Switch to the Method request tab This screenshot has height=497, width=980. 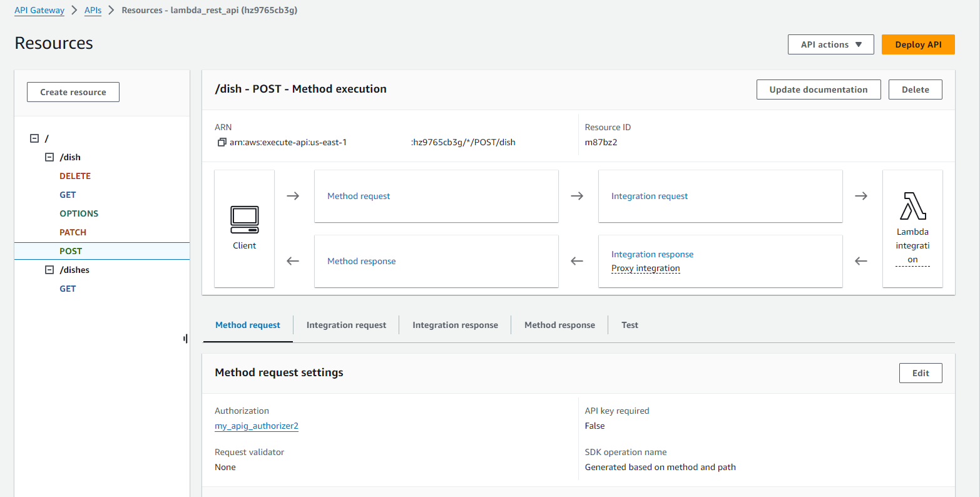248,325
